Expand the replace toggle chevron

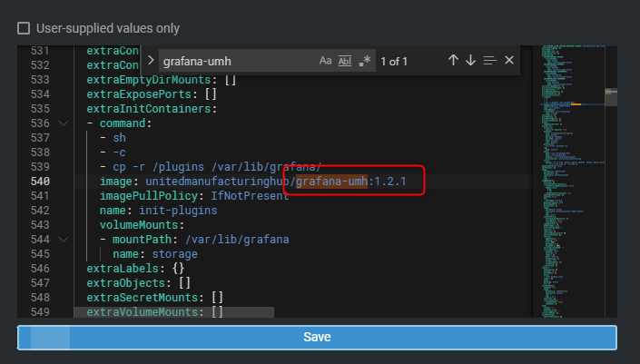point(151,61)
